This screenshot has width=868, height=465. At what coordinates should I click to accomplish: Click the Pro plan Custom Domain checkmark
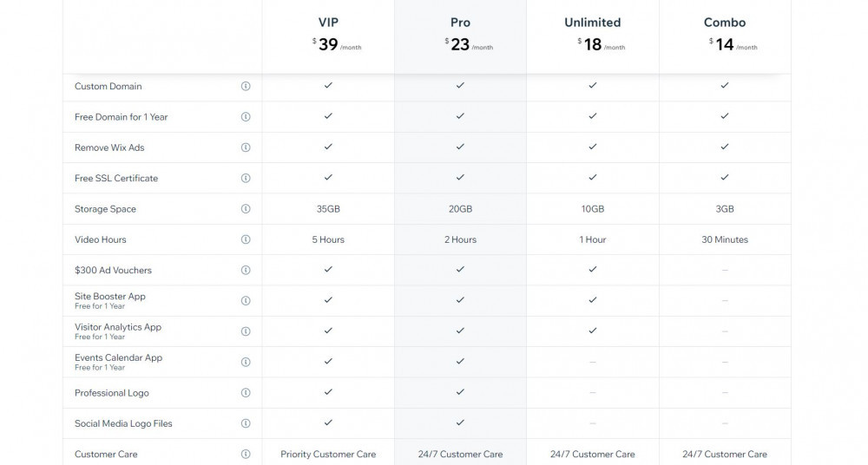tap(460, 85)
